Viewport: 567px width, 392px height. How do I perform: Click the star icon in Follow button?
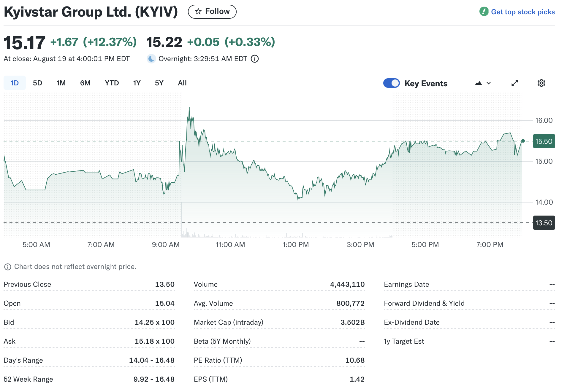pos(198,12)
